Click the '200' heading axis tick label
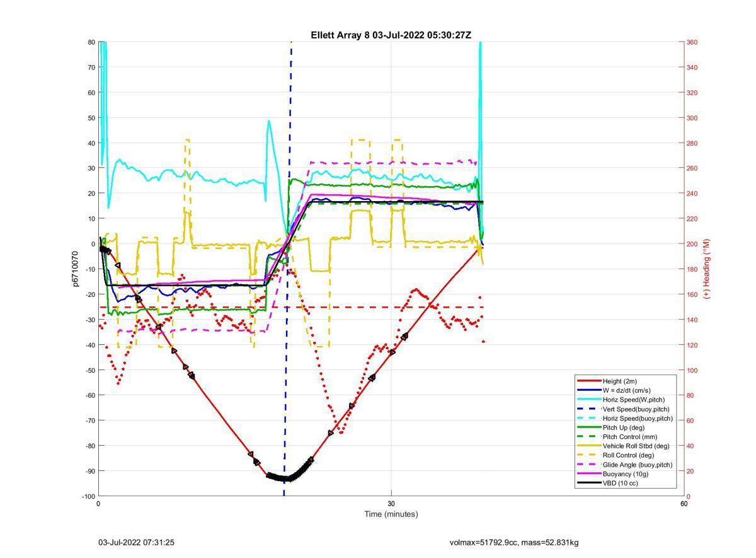Image resolution: width=756 pixels, height=558 pixels. click(692, 244)
